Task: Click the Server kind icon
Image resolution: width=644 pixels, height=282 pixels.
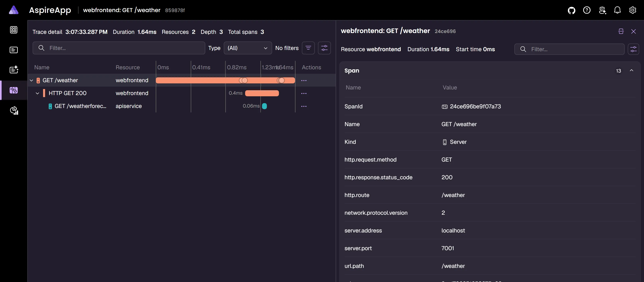Action: point(445,142)
